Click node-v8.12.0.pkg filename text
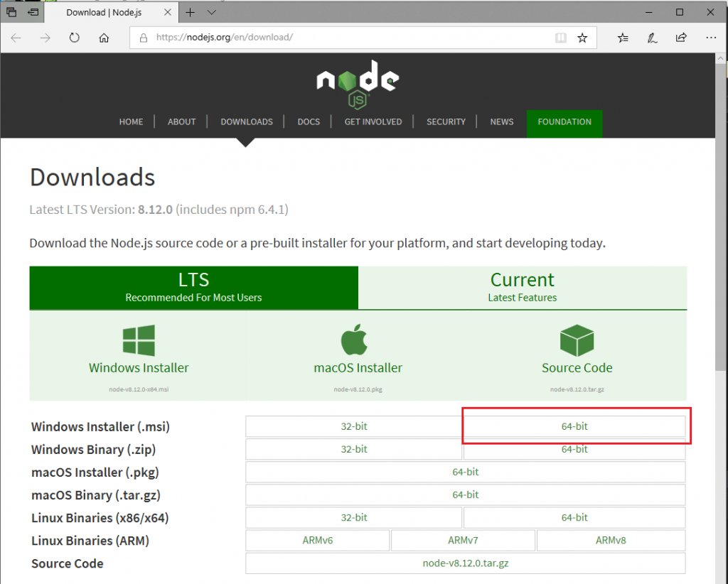 coord(358,389)
